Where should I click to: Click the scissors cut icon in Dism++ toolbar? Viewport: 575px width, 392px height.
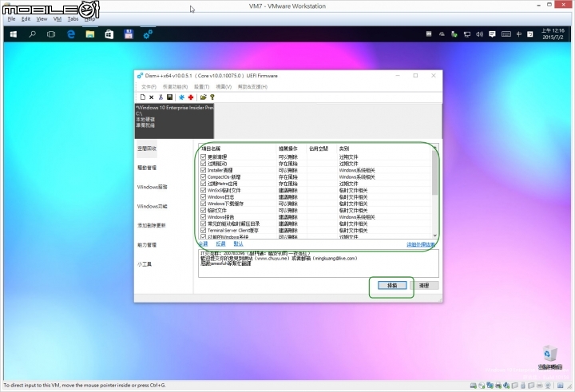click(161, 97)
